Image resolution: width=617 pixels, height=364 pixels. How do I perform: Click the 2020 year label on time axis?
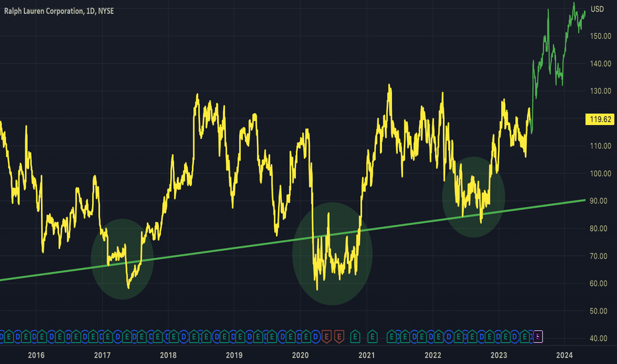click(301, 355)
